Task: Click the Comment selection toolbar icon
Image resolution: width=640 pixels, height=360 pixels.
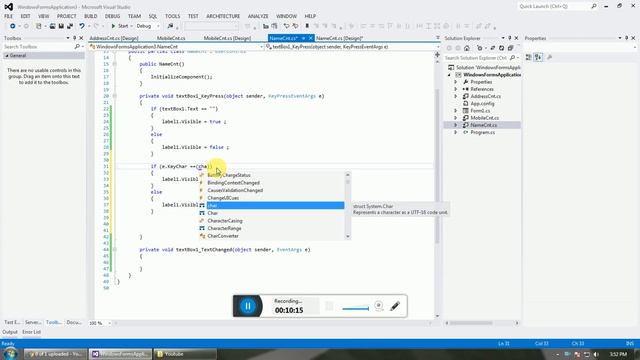Action: (287, 26)
